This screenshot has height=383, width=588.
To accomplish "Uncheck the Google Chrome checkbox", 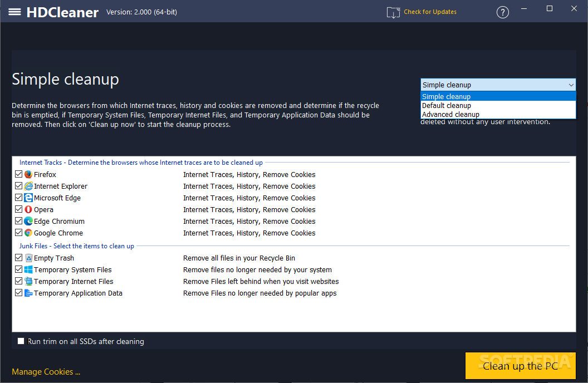I will click(19, 232).
